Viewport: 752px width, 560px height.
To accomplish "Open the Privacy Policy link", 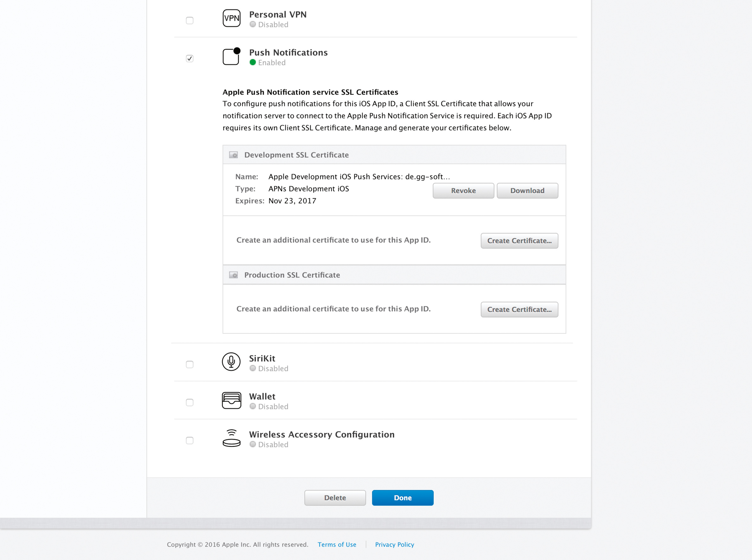I will [394, 544].
